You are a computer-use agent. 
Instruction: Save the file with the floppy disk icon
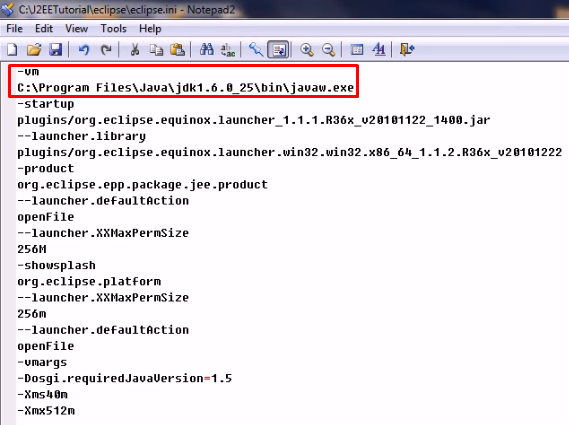pyautogui.click(x=56, y=49)
